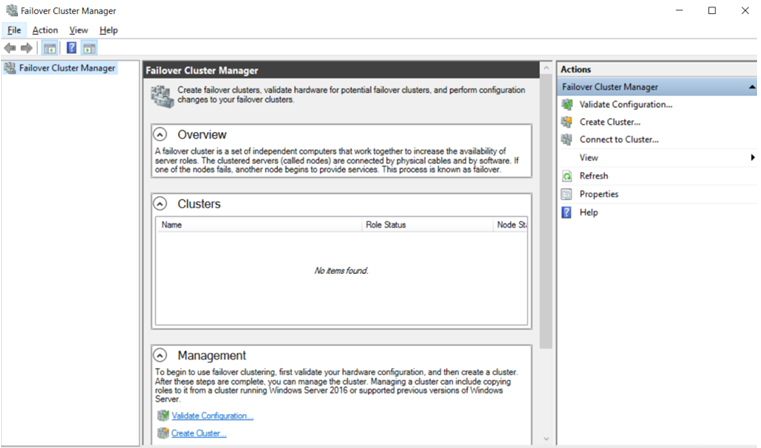The width and height of the screenshot is (761, 448).
Task: Click the Properties action label
Action: coord(599,194)
